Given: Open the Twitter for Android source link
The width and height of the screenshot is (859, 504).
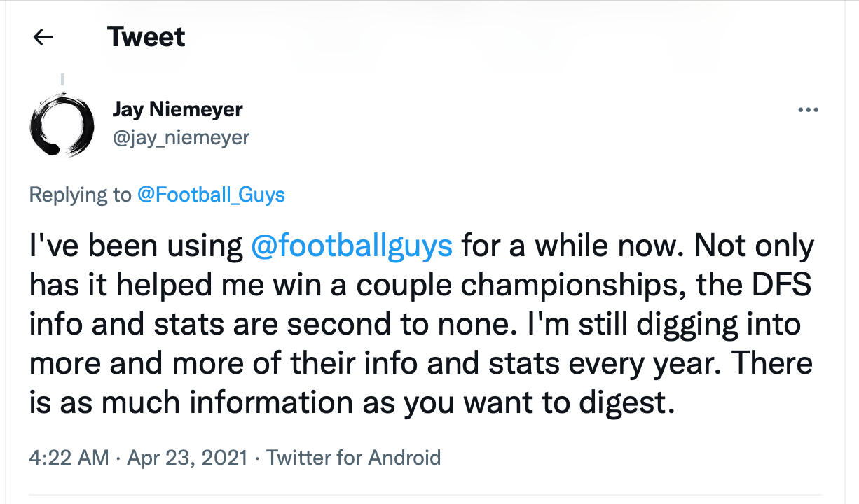Looking at the screenshot, I should [354, 458].
